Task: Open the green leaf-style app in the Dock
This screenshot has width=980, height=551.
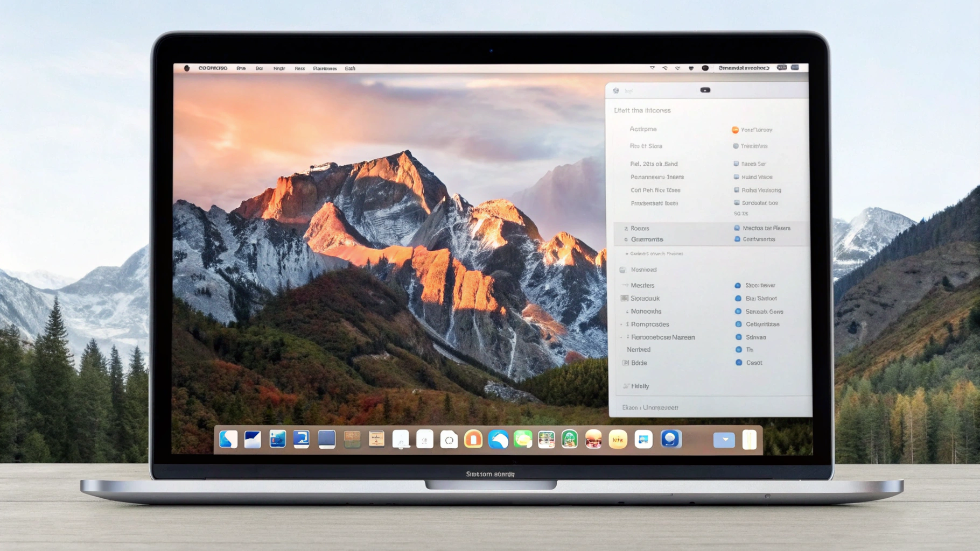Action: click(521, 440)
